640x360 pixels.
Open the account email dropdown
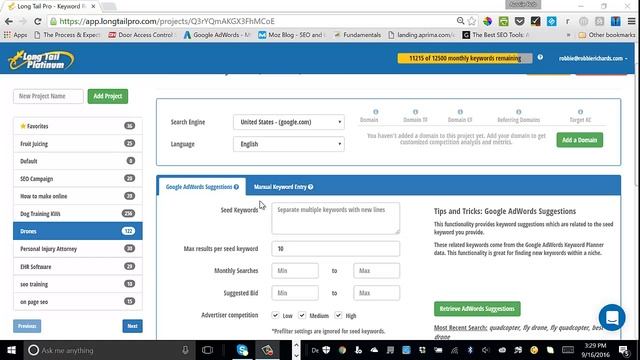point(593,58)
